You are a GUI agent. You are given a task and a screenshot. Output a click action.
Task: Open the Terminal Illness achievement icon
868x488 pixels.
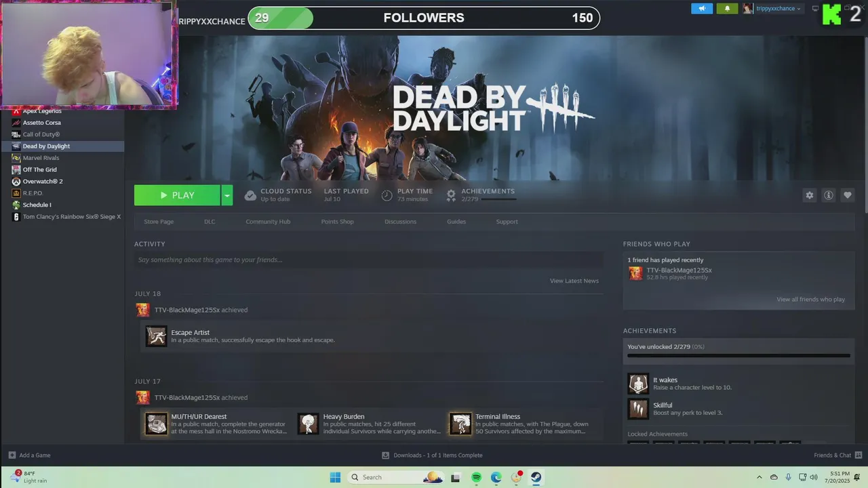(460, 424)
